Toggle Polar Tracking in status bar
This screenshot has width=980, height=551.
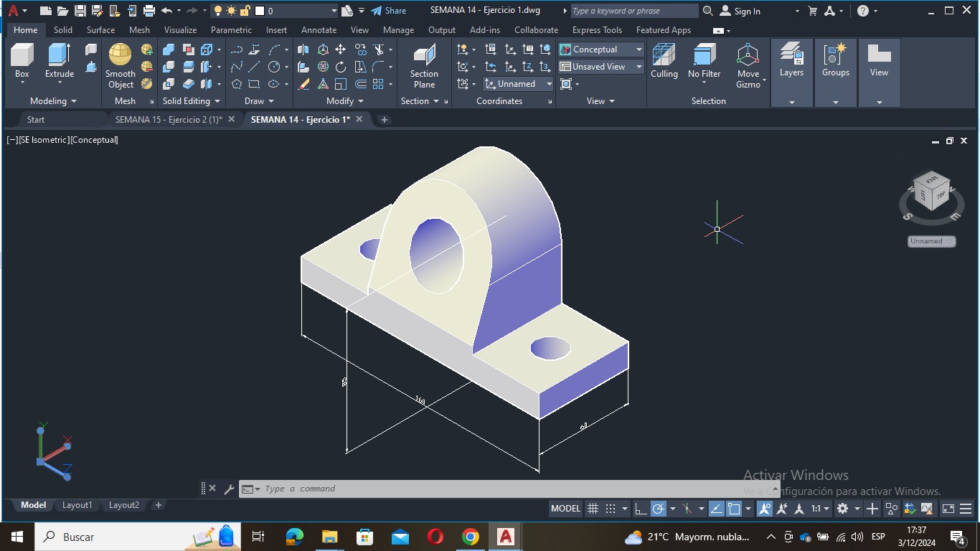(658, 509)
